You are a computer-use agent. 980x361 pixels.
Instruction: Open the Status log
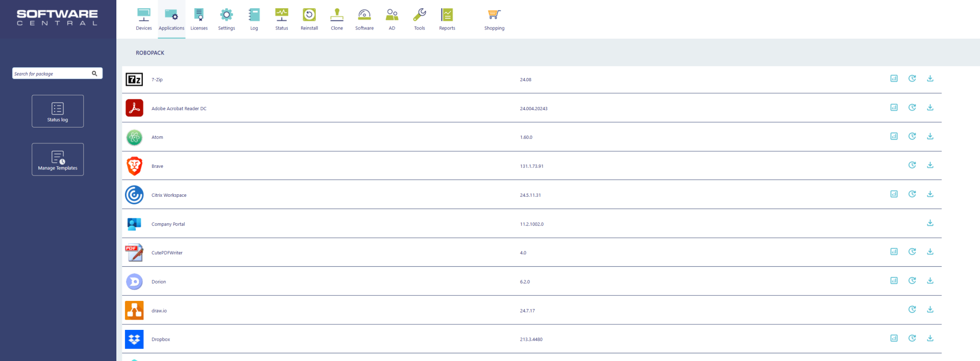(x=58, y=111)
